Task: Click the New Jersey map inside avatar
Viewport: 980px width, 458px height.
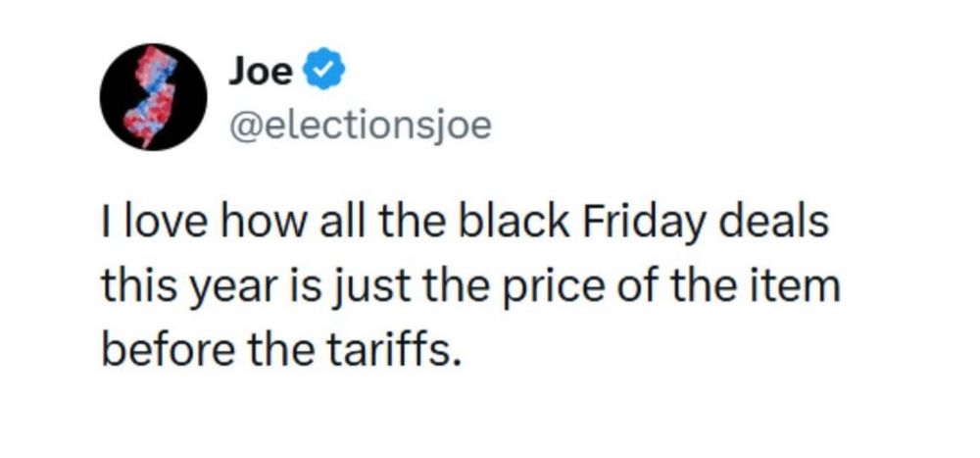Action: pos(152,97)
